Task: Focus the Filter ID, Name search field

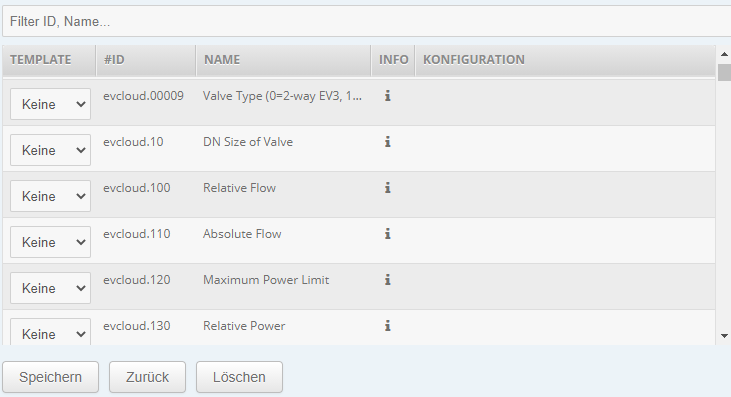Action: [x=366, y=21]
